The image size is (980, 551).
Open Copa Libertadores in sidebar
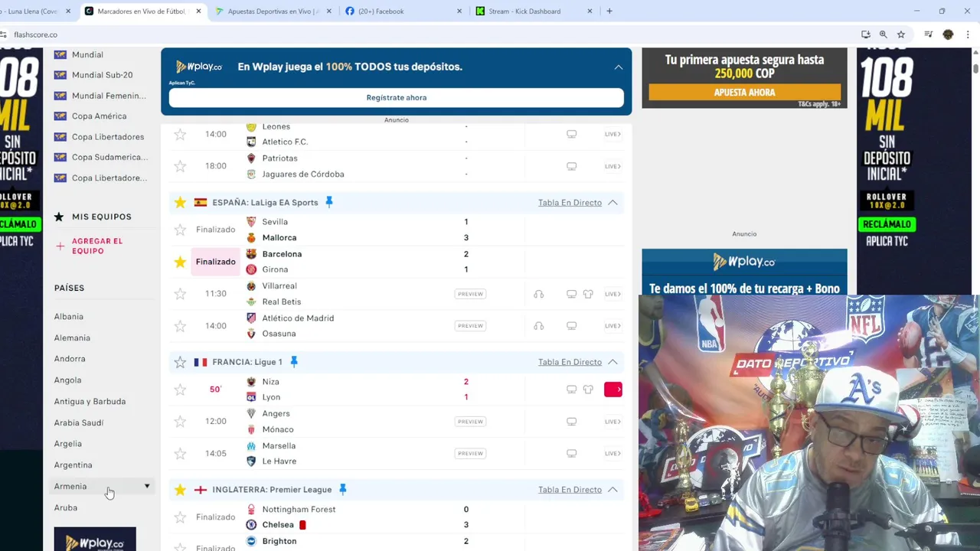pos(108,137)
